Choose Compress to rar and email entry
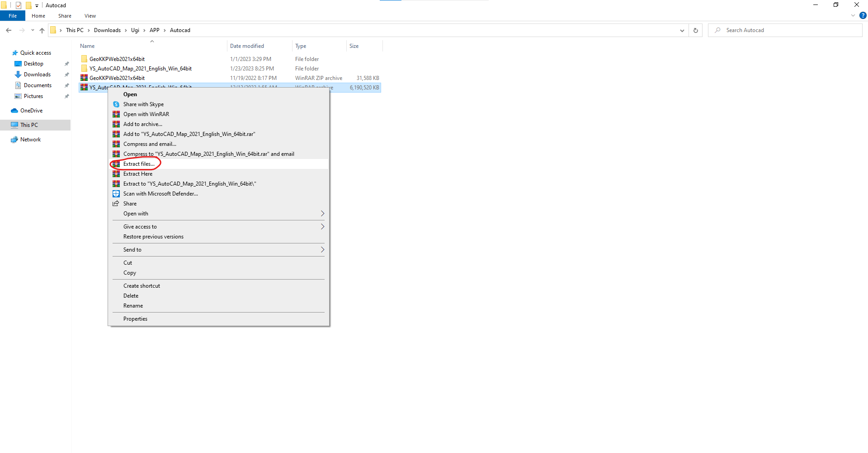868x453 pixels. 219,154
